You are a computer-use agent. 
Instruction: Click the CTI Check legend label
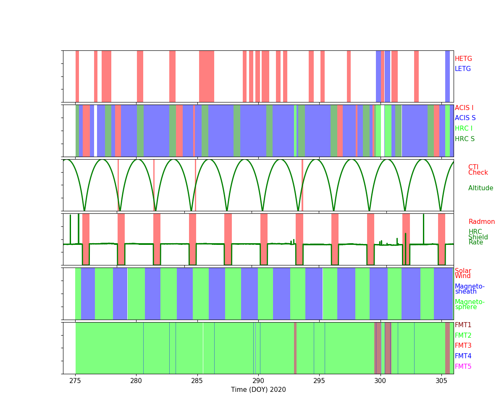pyautogui.click(x=478, y=170)
